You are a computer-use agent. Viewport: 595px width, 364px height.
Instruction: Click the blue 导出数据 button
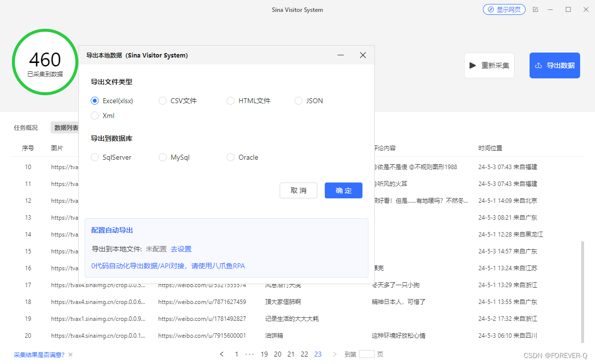tap(555, 65)
